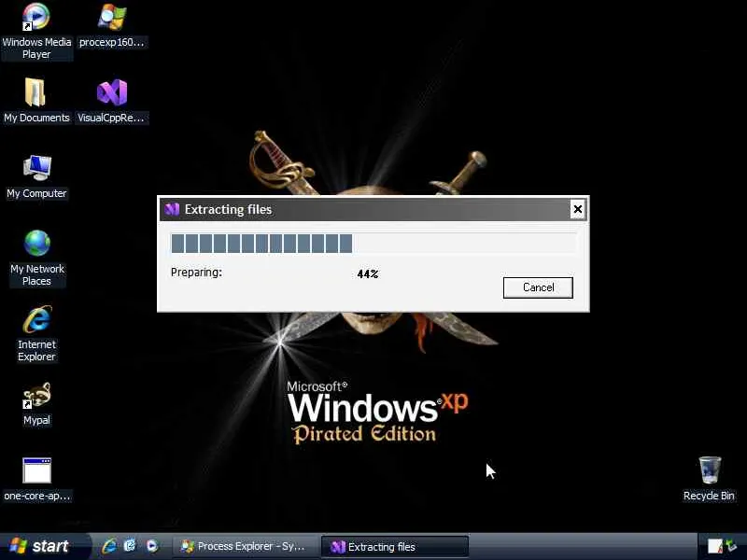Click Cancel in Extracting files dialog
The height and width of the screenshot is (560, 747).
(538, 287)
